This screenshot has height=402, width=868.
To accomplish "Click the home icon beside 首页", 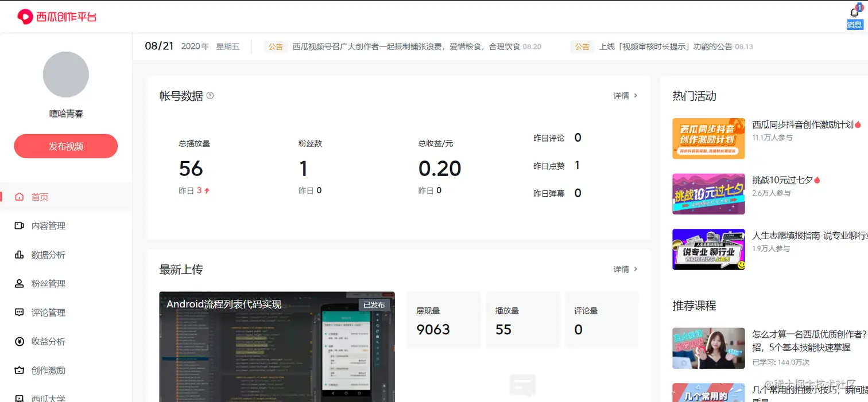I will (x=20, y=197).
